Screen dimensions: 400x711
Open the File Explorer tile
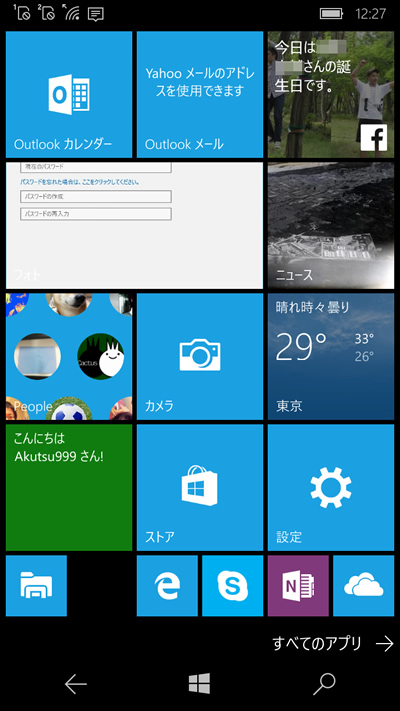tap(36, 586)
